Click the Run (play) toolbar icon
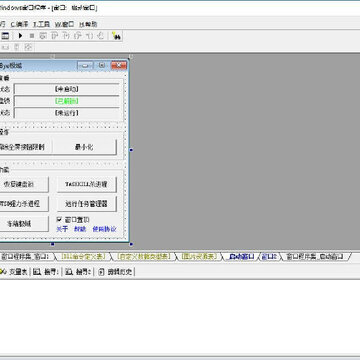The width and height of the screenshot is (360, 360). coord(20,36)
